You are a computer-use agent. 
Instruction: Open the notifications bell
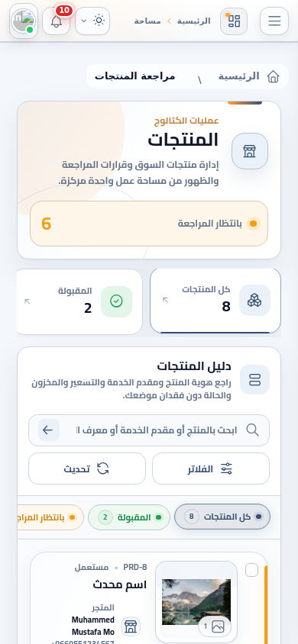tap(57, 21)
